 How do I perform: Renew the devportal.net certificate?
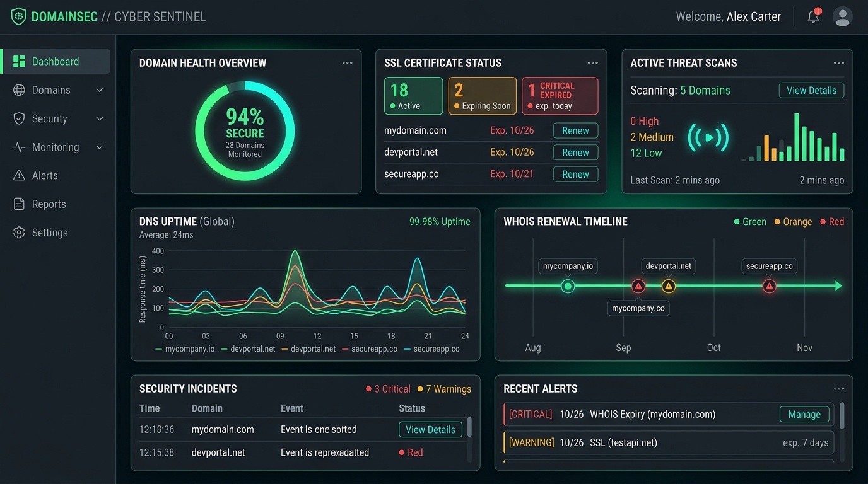coord(575,153)
